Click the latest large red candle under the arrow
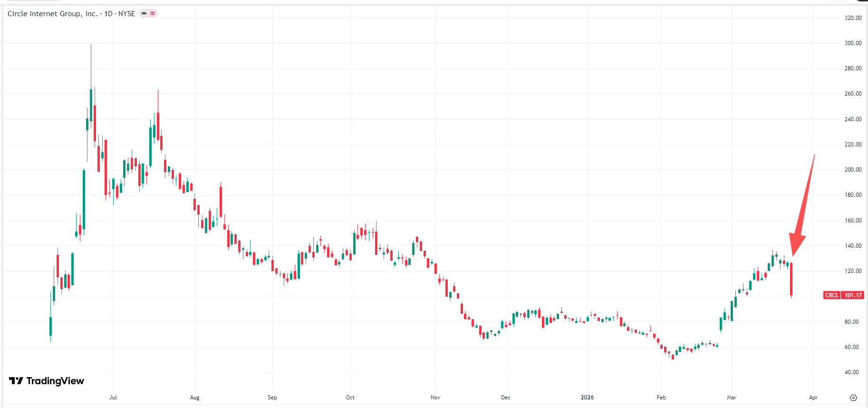 point(791,280)
